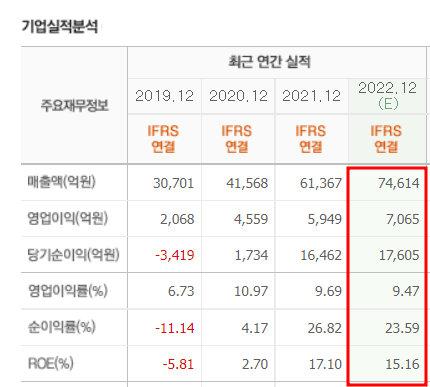The image size is (430, 387).
Task: Click IFRS 연결 under 2022.12 (E)
Action: (x=386, y=139)
